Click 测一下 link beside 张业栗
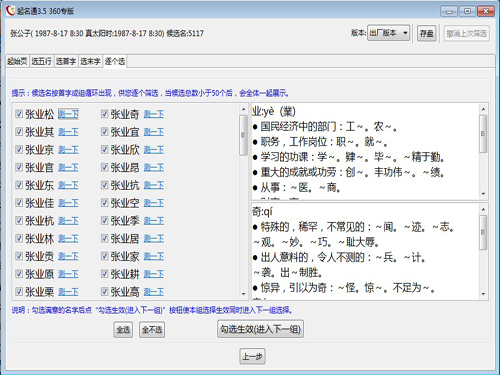This screenshot has height=375, width=500. pyautogui.click(x=68, y=292)
